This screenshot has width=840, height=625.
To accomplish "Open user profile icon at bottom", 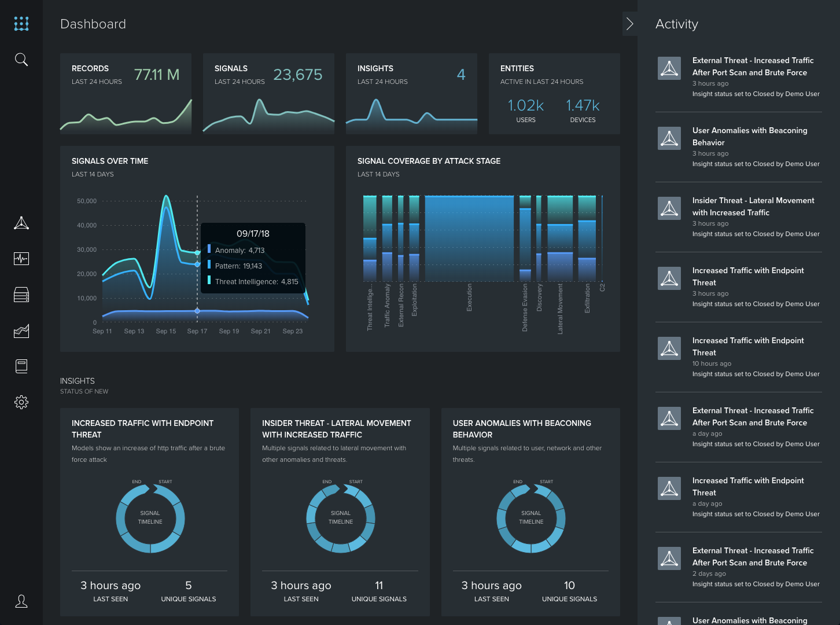I will click(x=21, y=602).
